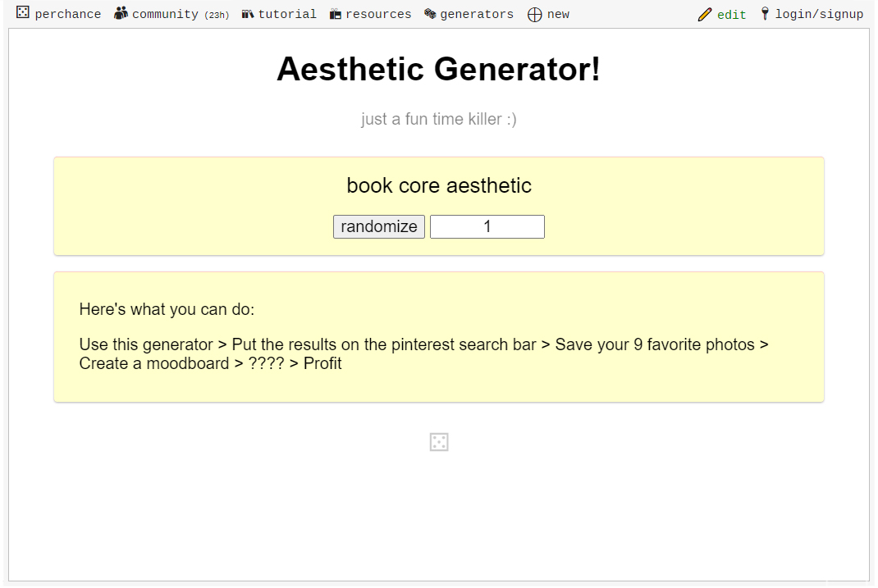Create a new generator via new link
The image size is (878, 588).
pos(558,14)
